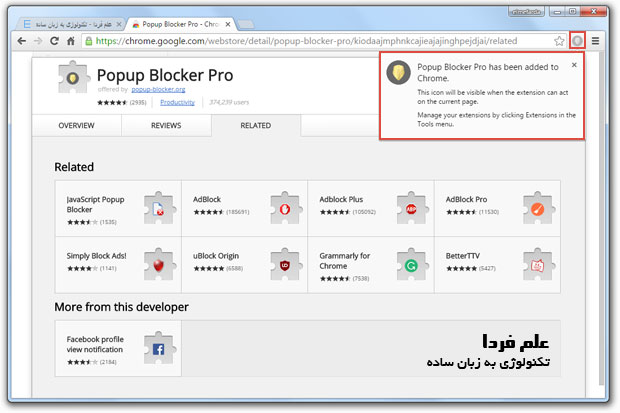Open the Adblock Plus ABP icon

coord(410,209)
